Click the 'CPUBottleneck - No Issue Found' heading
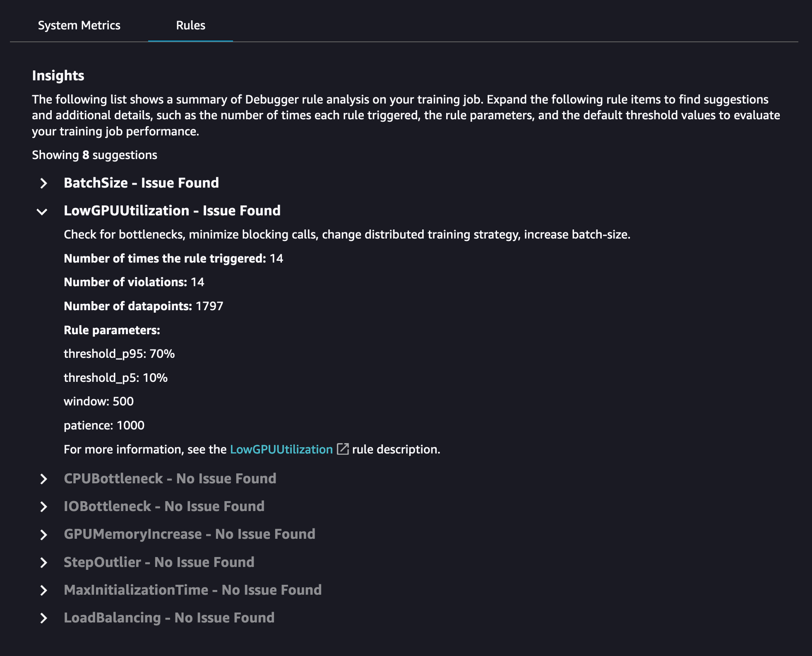Screen dimensions: 812x656 click(x=170, y=478)
